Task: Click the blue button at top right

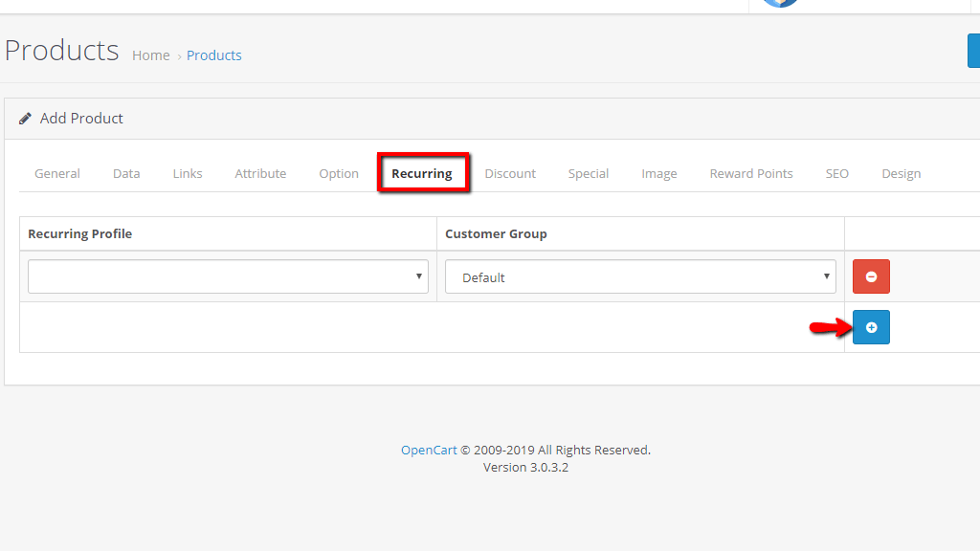Action: 974,50
